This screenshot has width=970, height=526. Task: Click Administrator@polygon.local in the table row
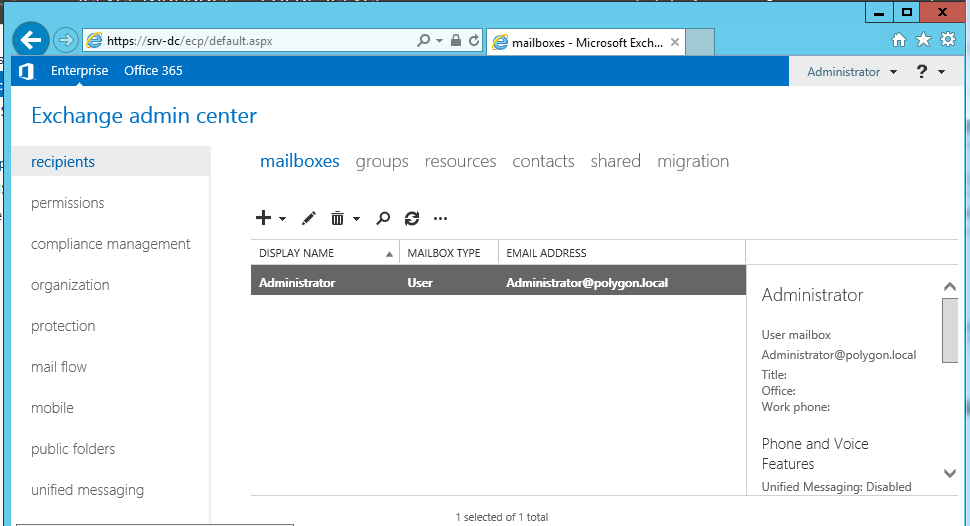[586, 283]
